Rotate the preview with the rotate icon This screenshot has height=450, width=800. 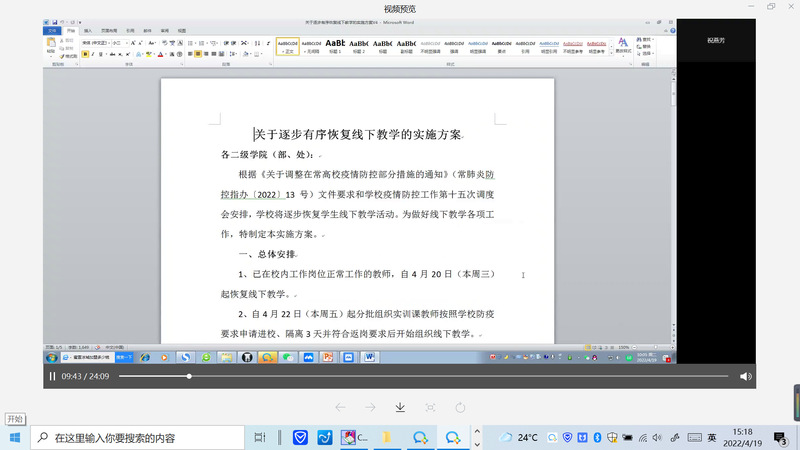(x=460, y=407)
